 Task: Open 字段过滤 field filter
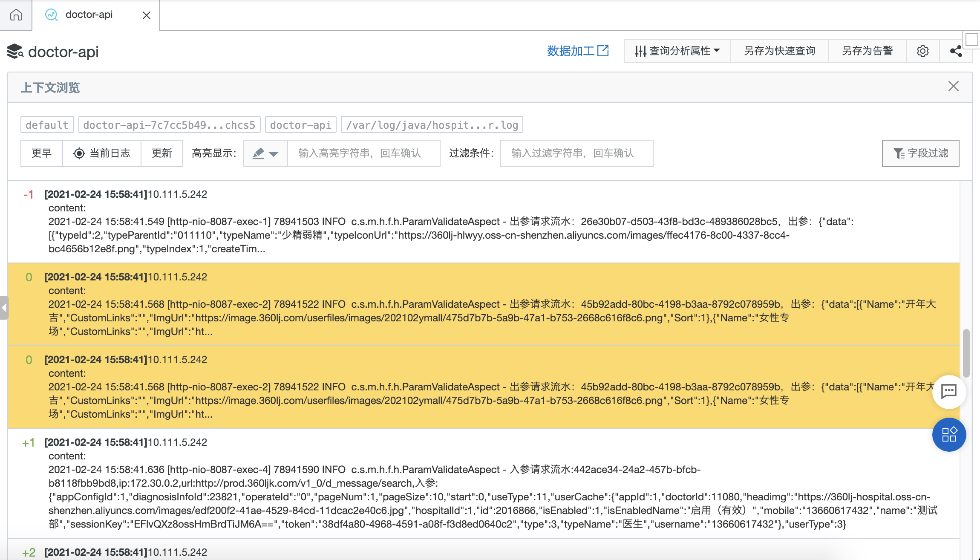pos(920,153)
